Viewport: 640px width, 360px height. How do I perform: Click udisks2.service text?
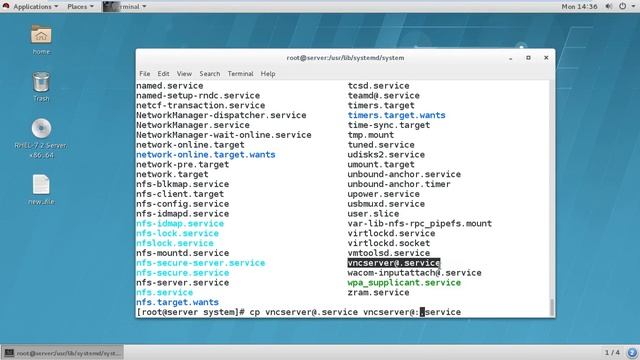pyautogui.click(x=386, y=155)
